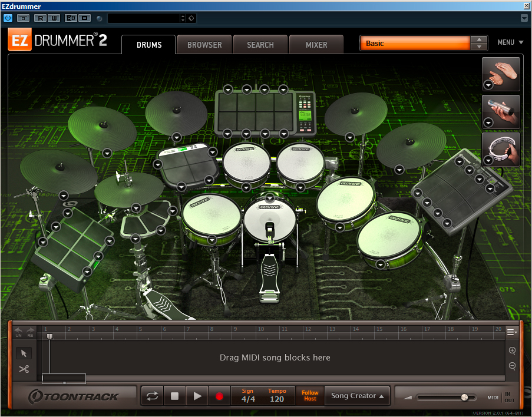Click the shaker percussion thumbnail

(x=501, y=112)
